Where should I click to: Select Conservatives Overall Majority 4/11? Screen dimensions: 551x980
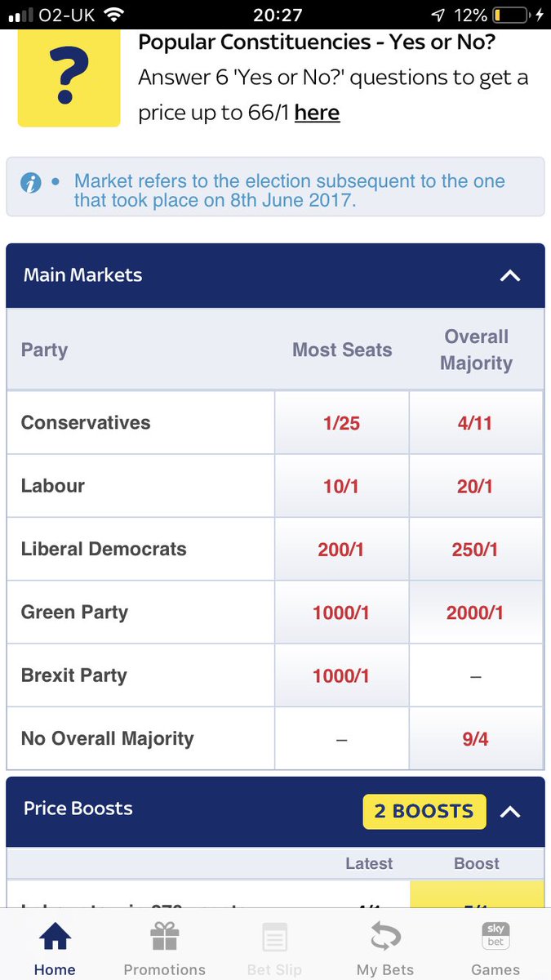click(x=476, y=422)
